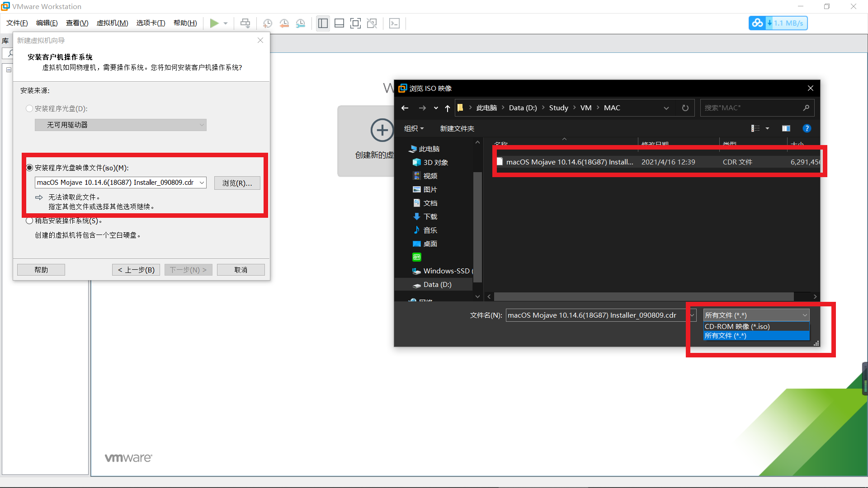
Task: Click the blue help question icon
Action: (807, 128)
